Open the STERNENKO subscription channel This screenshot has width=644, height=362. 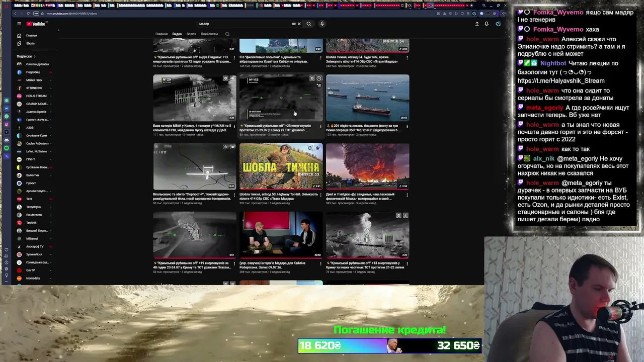coord(34,88)
